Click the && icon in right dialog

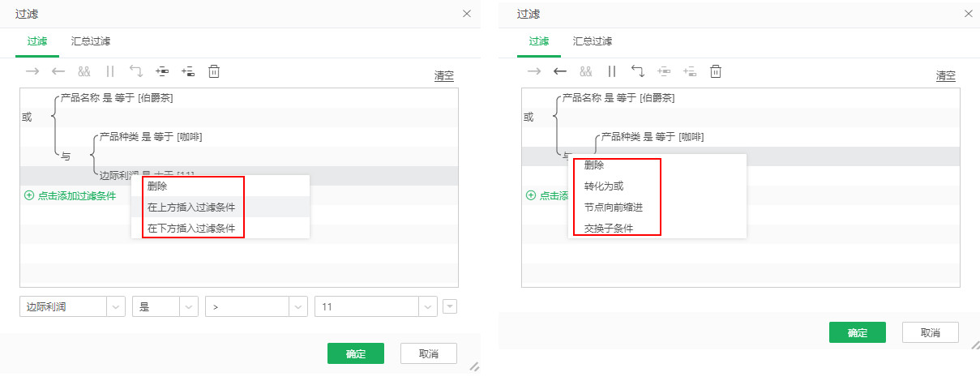[586, 71]
